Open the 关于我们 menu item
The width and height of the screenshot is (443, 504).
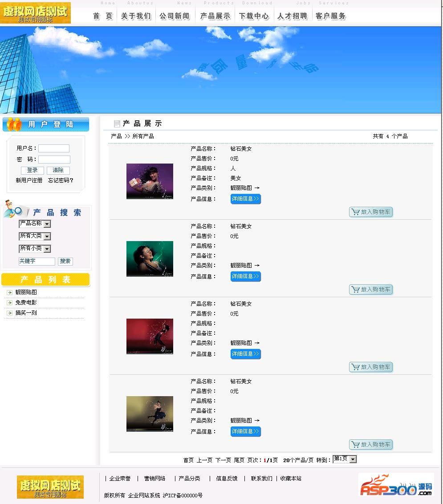tap(136, 16)
